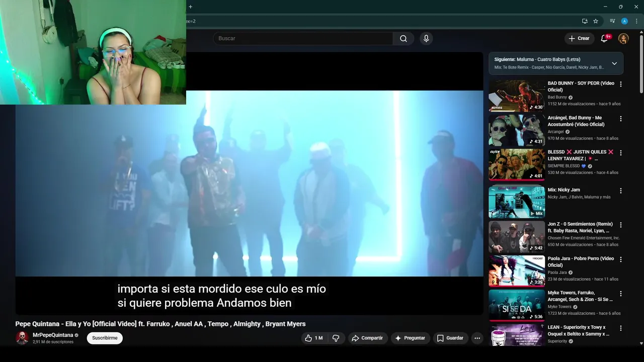Viewport: 644px width, 362px height.
Task: Click title 'Paola Jara - Pobre Perro'
Action: pos(581,262)
